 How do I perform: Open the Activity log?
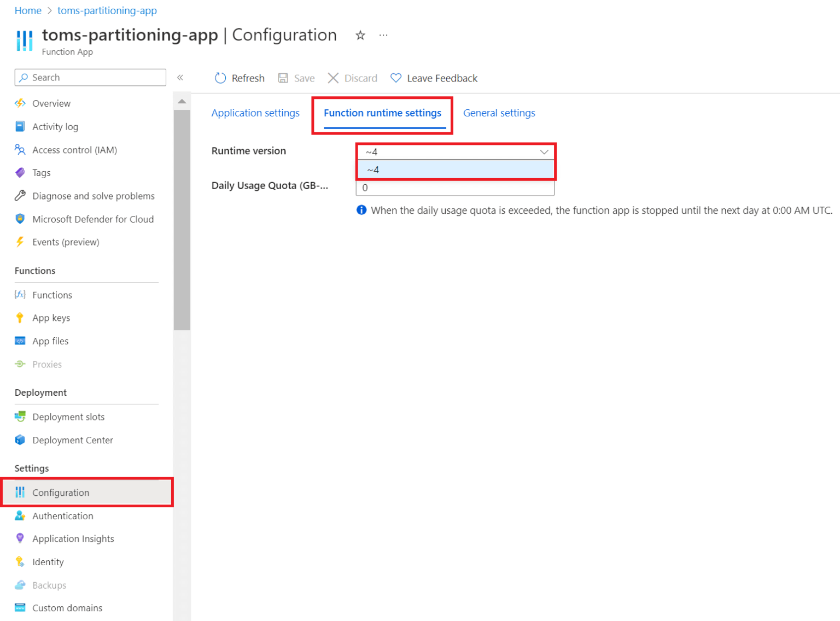tap(55, 126)
